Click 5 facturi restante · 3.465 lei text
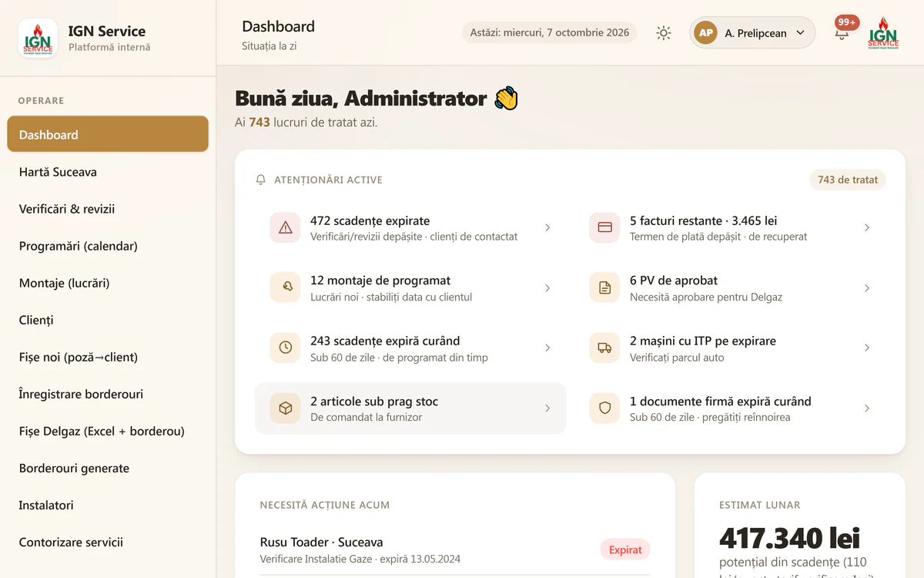Image resolution: width=924 pixels, height=578 pixels. click(x=704, y=220)
